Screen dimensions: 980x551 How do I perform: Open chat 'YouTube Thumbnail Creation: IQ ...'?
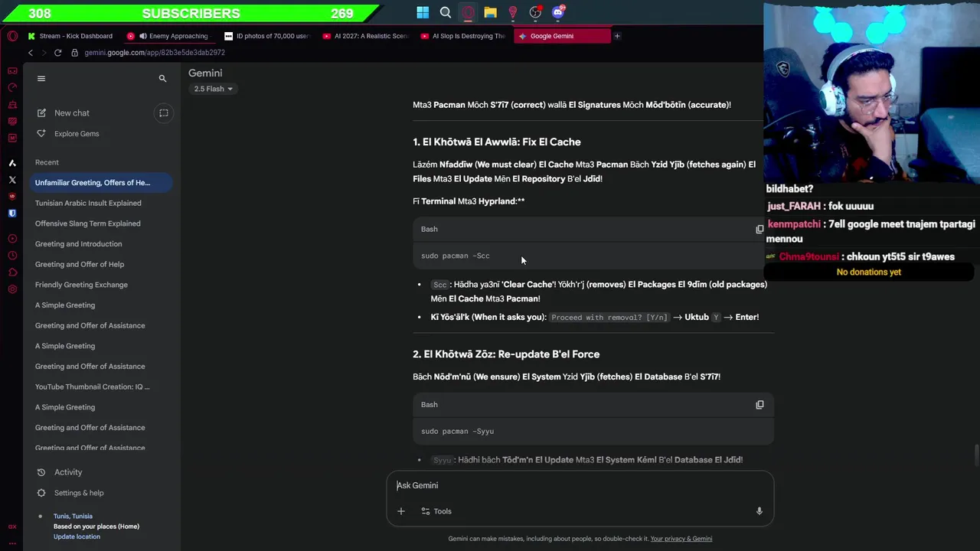click(93, 386)
